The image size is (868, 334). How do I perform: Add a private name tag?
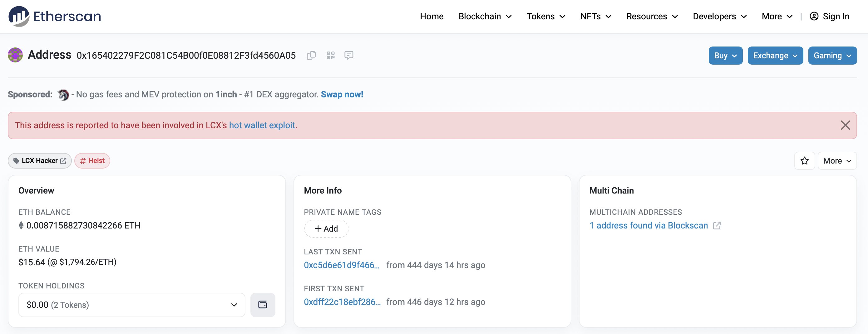click(x=326, y=229)
